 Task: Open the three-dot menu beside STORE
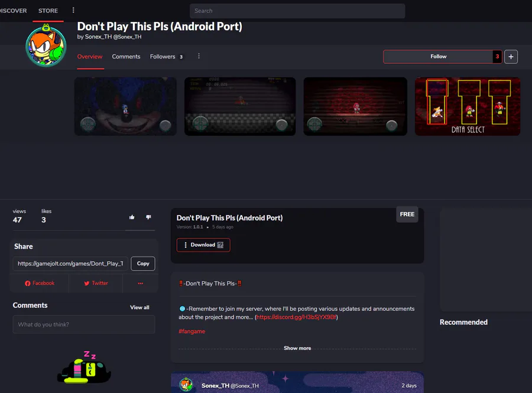pyautogui.click(x=73, y=11)
